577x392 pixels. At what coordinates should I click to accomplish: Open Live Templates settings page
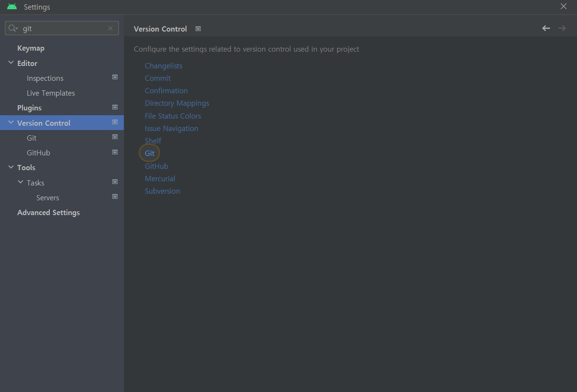[51, 93]
